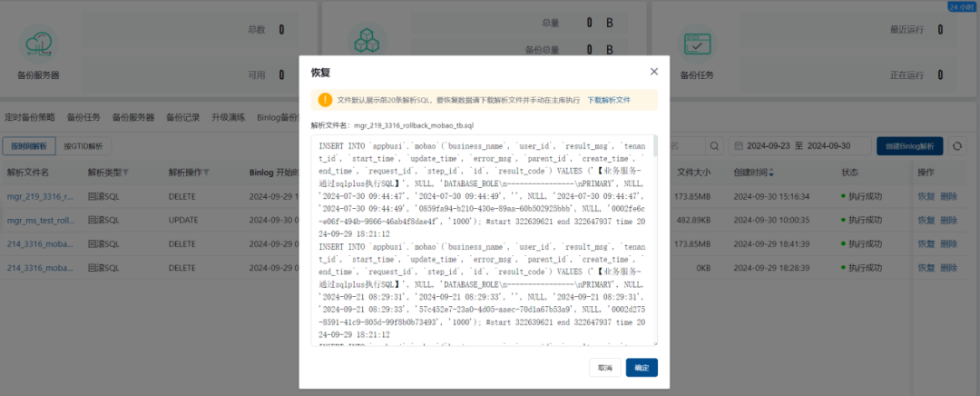Image resolution: width=980 pixels, height=396 pixels.
Task: Click the refresh icon beside 创建Binlog解析
Action: (x=956, y=146)
